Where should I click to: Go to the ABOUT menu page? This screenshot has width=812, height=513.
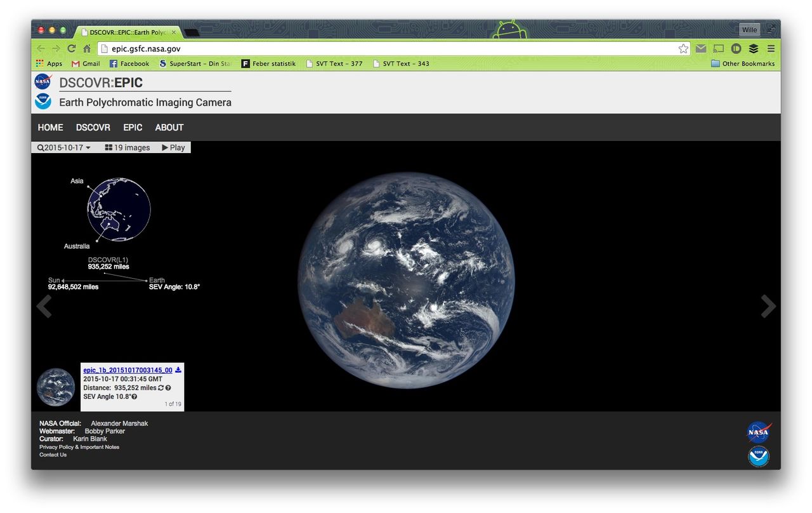[169, 128]
